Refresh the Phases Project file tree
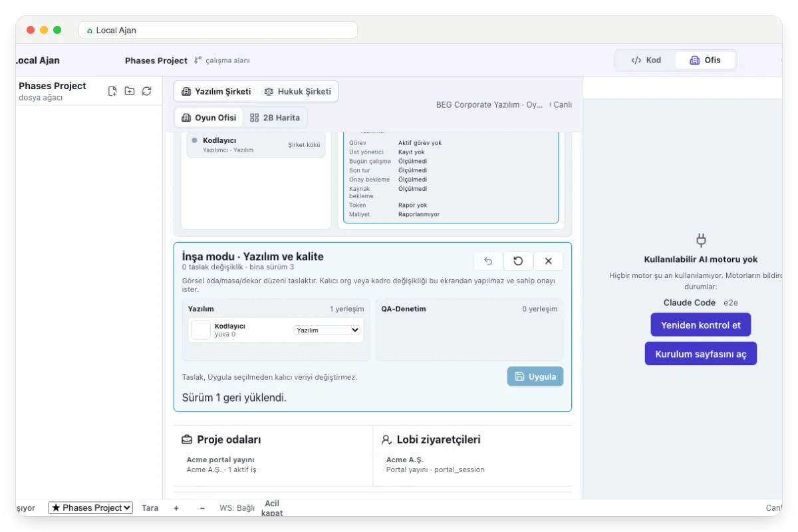 (147, 91)
